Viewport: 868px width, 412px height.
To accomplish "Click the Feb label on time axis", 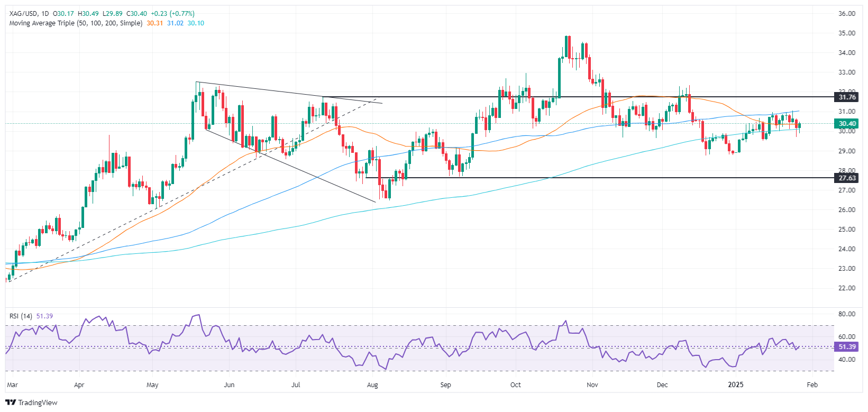I will tap(812, 384).
